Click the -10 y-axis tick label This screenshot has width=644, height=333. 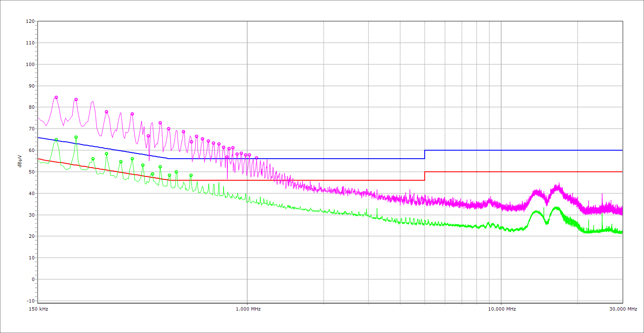(30, 301)
